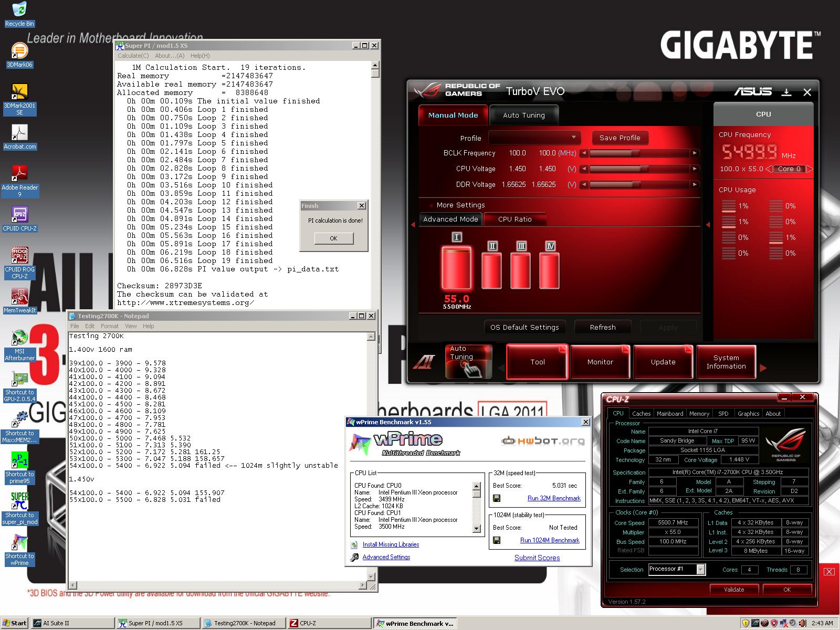Screen dimensions: 840x630
Task: Adjust the CPU Voltage slider handle
Action: coord(644,169)
